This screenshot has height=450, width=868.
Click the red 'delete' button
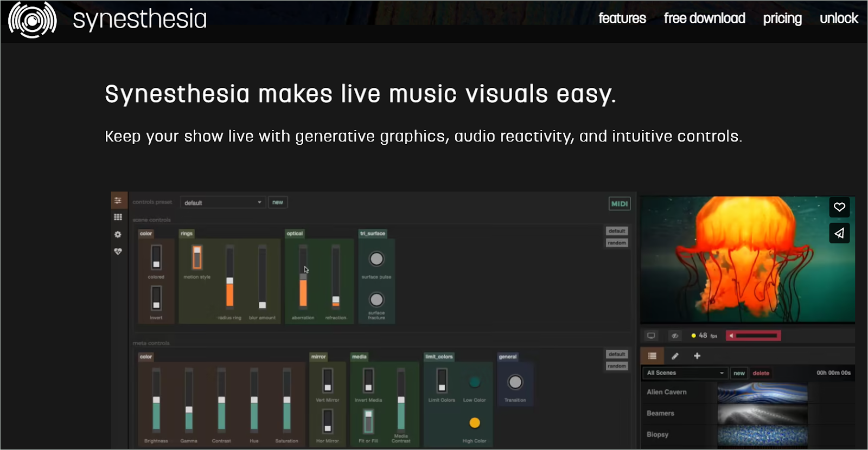pos(761,373)
